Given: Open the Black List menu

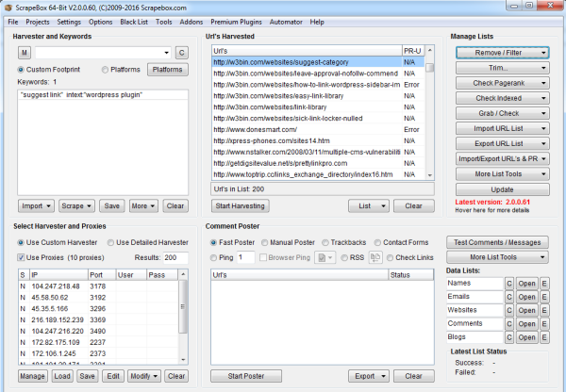Looking at the screenshot, I should (x=134, y=22).
